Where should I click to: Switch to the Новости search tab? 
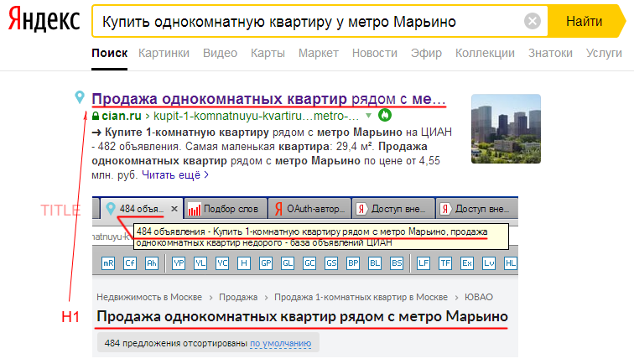point(375,53)
